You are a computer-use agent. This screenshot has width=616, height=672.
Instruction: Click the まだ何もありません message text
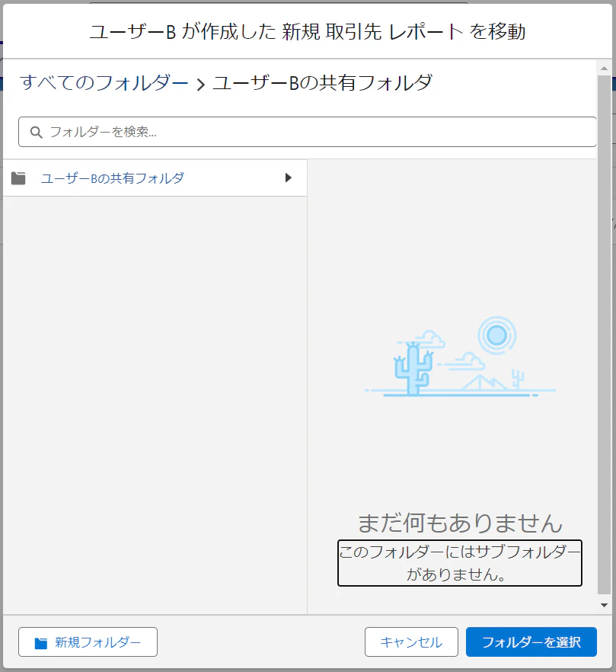click(x=460, y=522)
